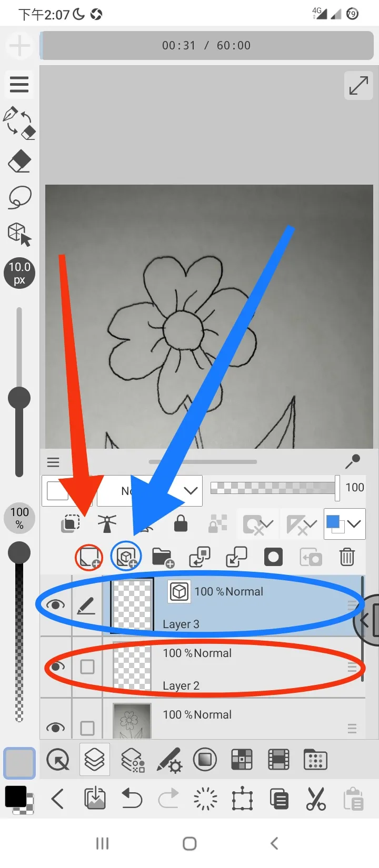Hide Layer 3 with its eye icon

click(x=55, y=605)
